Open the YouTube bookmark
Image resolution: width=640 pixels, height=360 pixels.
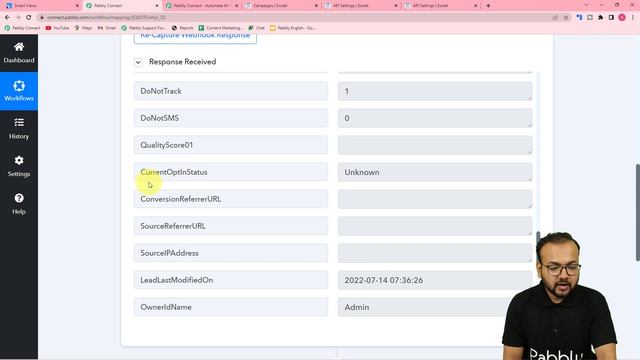coord(57,28)
